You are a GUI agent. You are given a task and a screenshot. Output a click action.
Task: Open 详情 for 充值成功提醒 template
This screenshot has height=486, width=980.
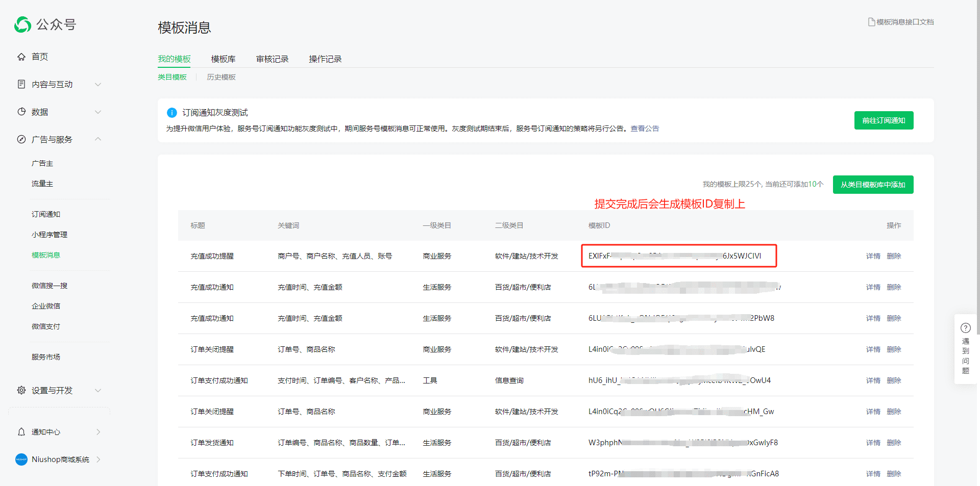[873, 256]
